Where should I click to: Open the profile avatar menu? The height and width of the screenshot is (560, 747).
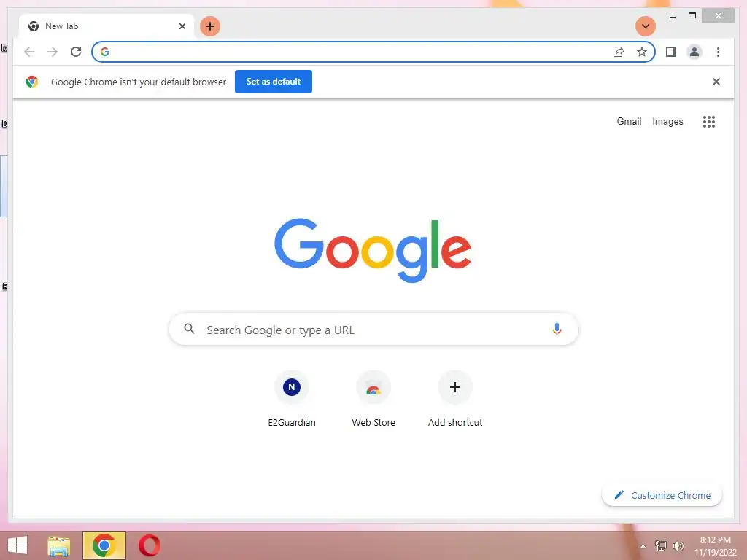pos(694,52)
